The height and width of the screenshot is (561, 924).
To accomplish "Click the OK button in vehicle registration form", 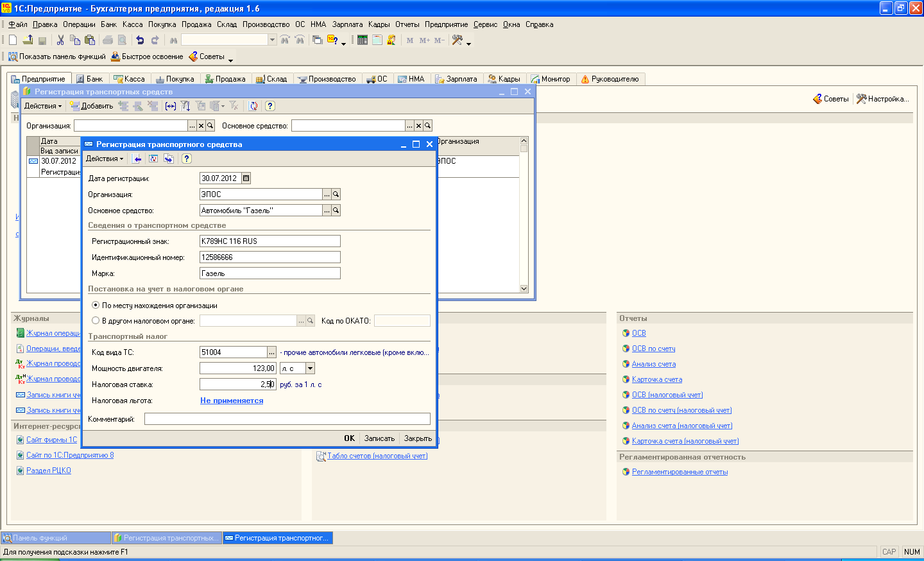I will (349, 438).
